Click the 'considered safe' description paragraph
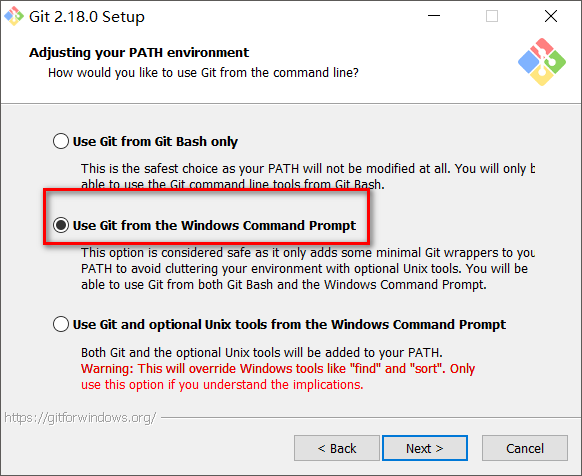Image resolution: width=582 pixels, height=476 pixels. [x=308, y=268]
